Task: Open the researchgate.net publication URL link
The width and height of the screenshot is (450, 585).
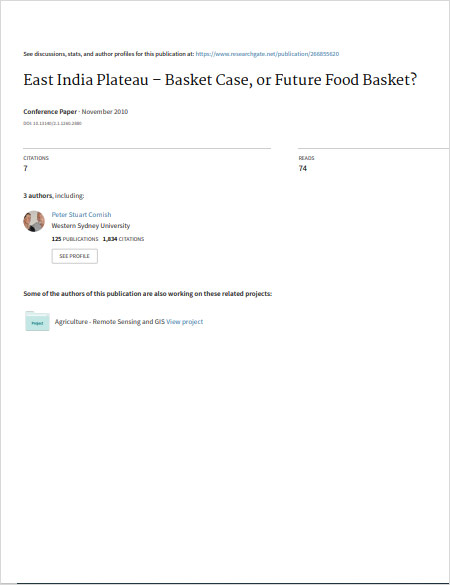Action: pyautogui.click(x=267, y=54)
